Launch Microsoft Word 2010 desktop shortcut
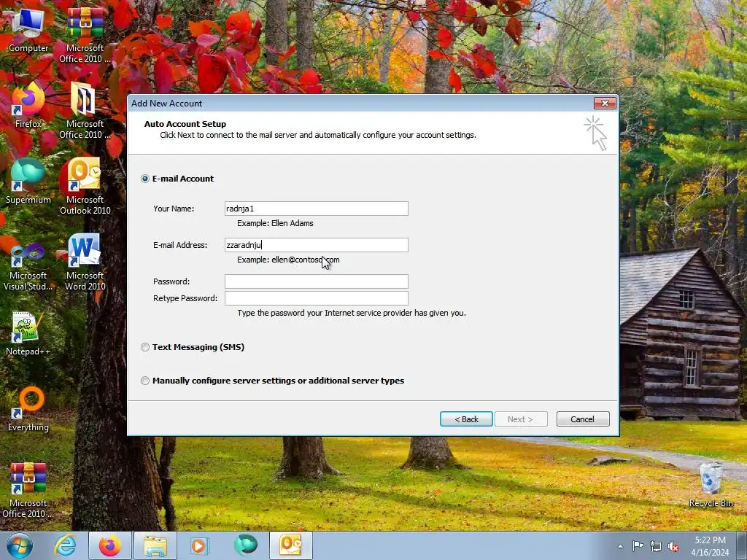 click(x=85, y=262)
